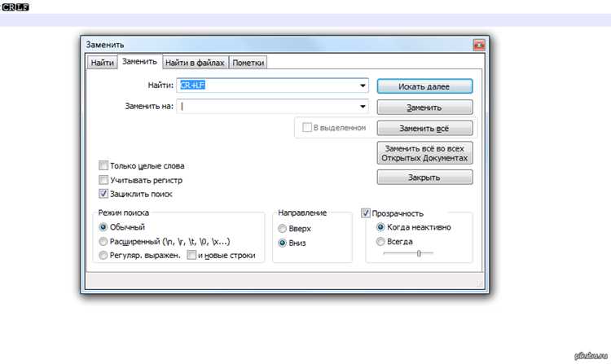Select Расширенный search mode radio button
611x364 pixels.
(103, 241)
